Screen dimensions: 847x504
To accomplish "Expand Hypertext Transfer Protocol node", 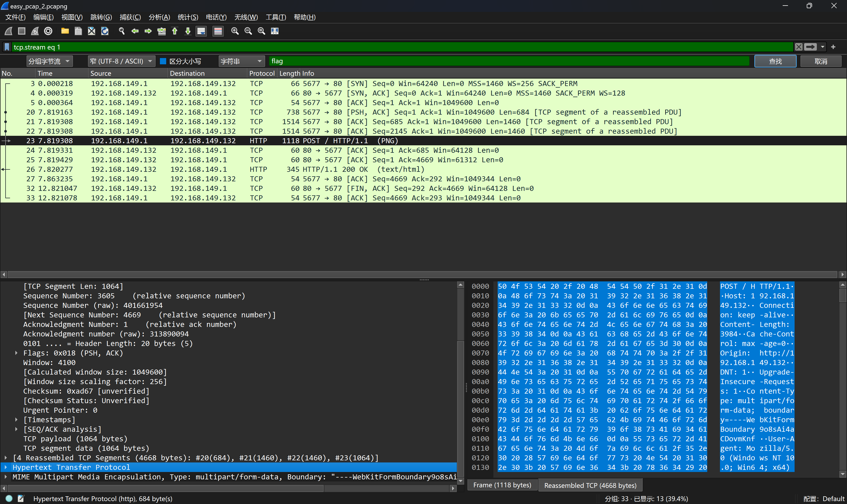I will click(6, 467).
